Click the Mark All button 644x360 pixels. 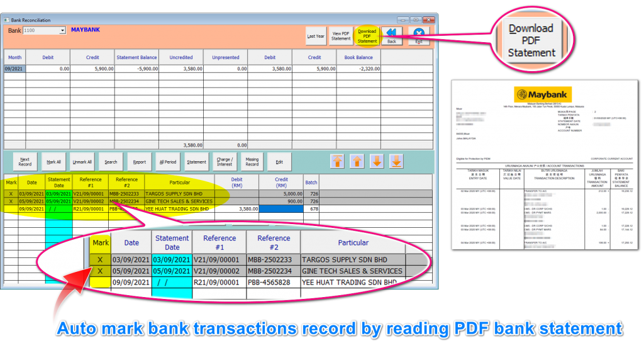[x=53, y=162]
